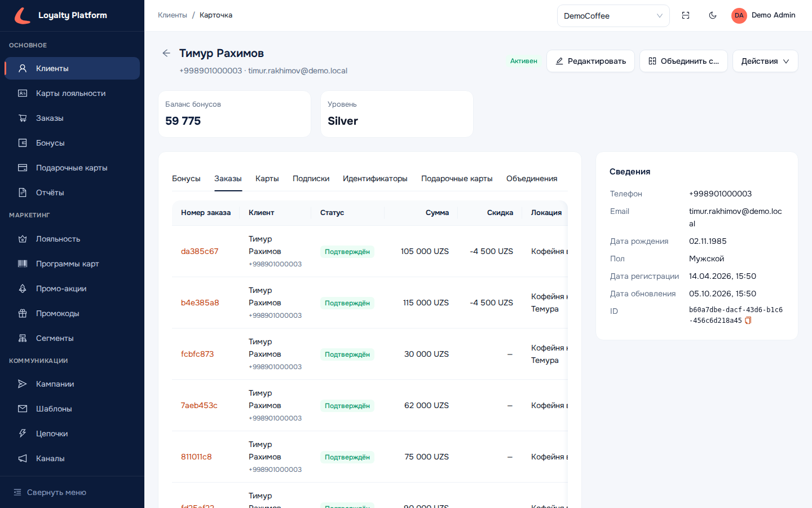Switch to the Карты tab
The width and height of the screenshot is (812, 508).
267,178
